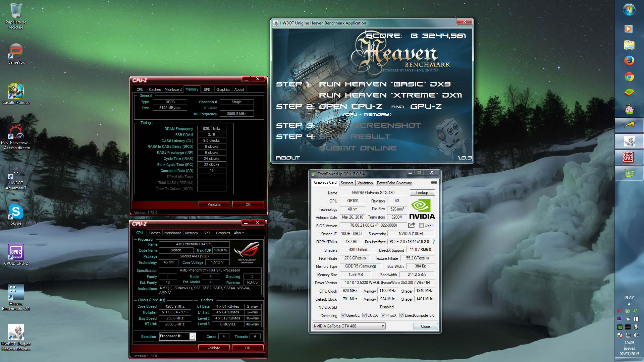Toggle the PhysX checkbox
The width and height of the screenshot is (644, 362).
[x=383, y=315]
